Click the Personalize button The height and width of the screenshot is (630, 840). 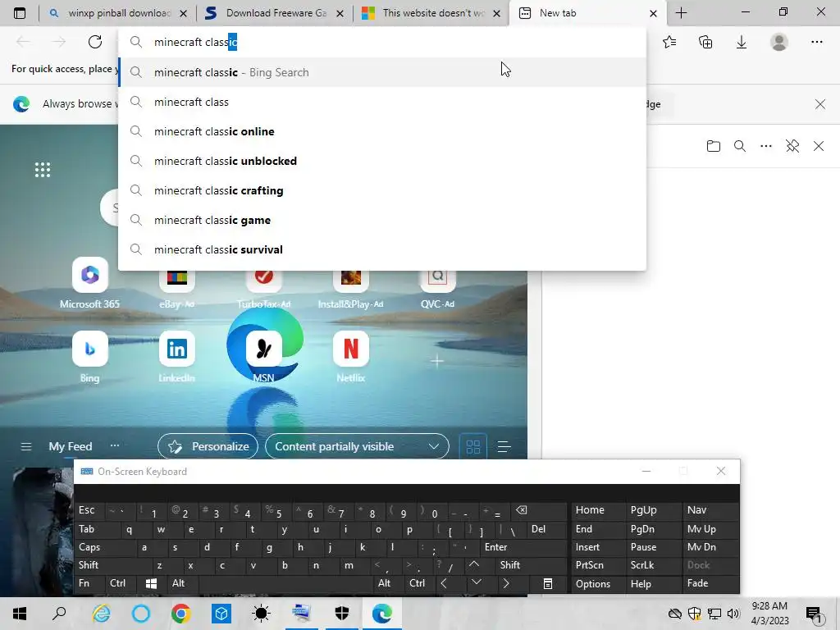[x=208, y=446]
